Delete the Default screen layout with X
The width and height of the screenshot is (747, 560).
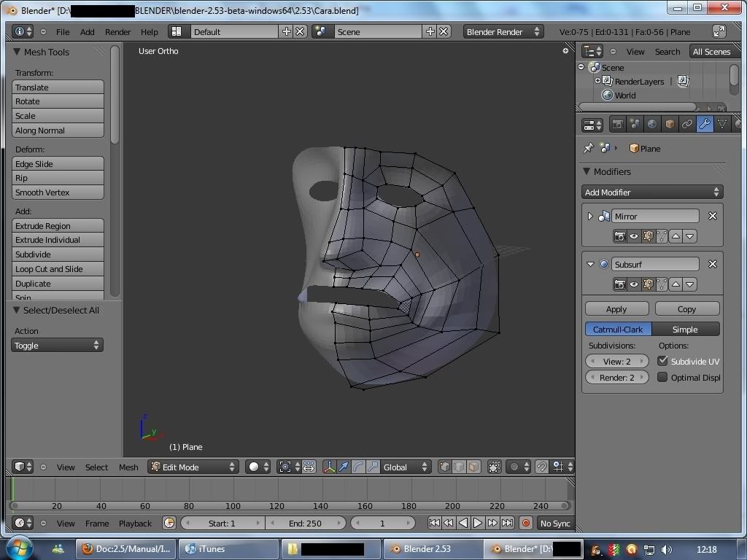coord(300,31)
